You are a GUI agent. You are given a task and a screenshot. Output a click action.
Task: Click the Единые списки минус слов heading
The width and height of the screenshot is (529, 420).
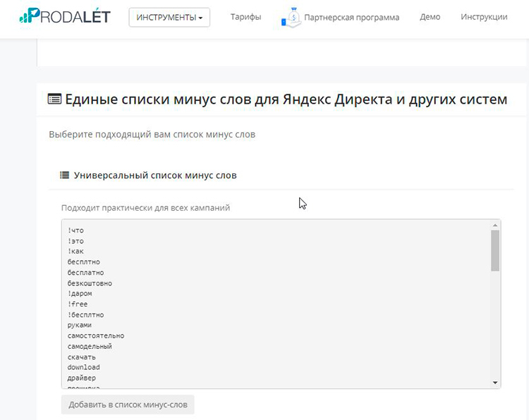pyautogui.click(x=286, y=99)
